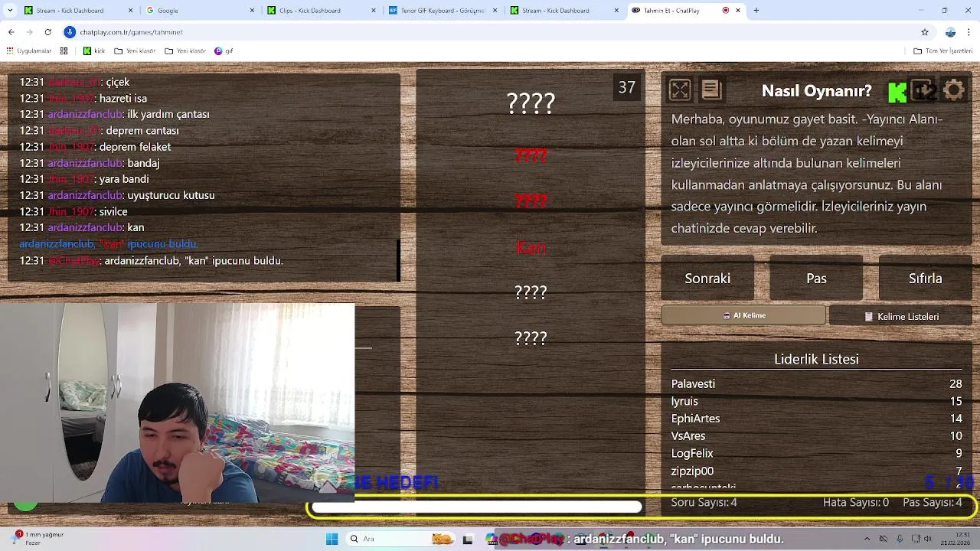Open the Windows Start menu
Image resolution: width=980 pixels, height=551 pixels.
[332, 539]
